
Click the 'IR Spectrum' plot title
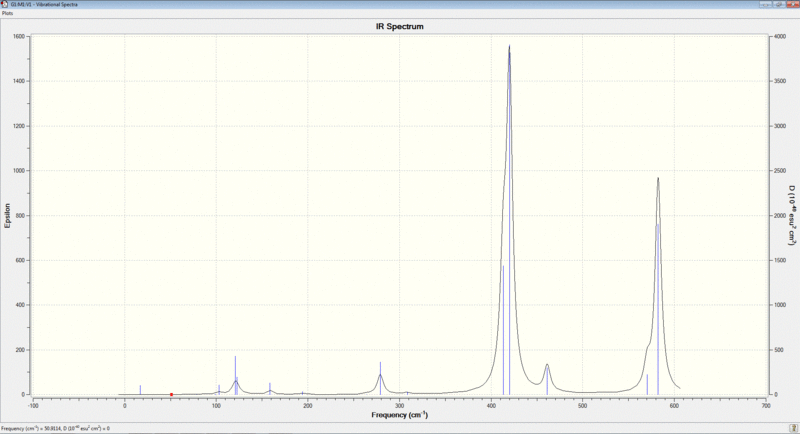click(399, 27)
